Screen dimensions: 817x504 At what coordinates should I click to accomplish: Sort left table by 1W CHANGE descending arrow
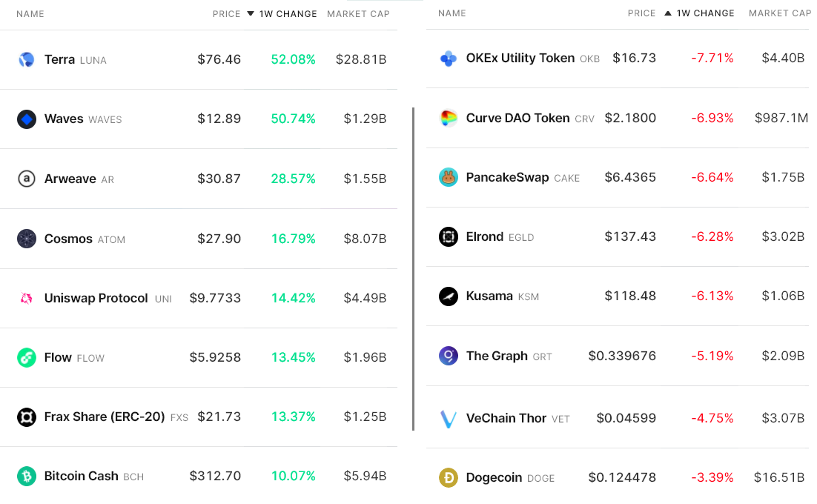point(251,13)
